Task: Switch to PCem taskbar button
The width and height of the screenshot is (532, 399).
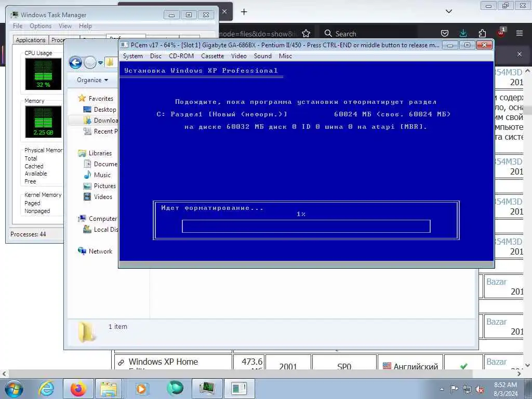Action: tap(239, 389)
